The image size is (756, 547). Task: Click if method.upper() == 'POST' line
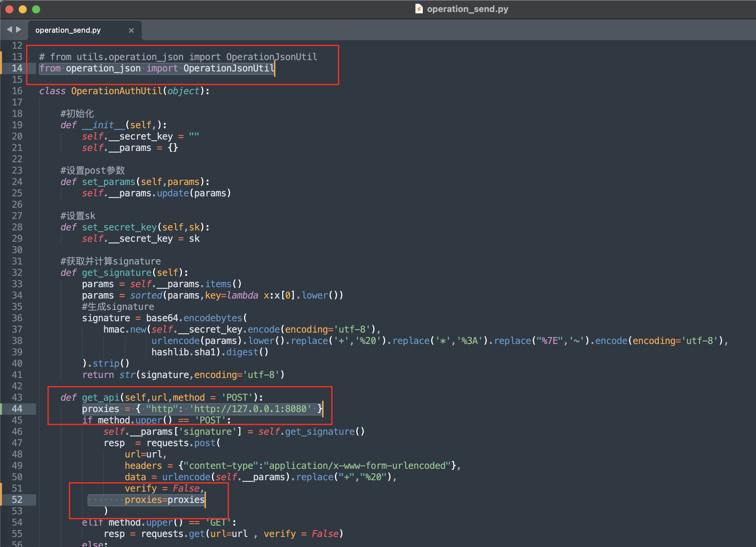[x=156, y=420]
